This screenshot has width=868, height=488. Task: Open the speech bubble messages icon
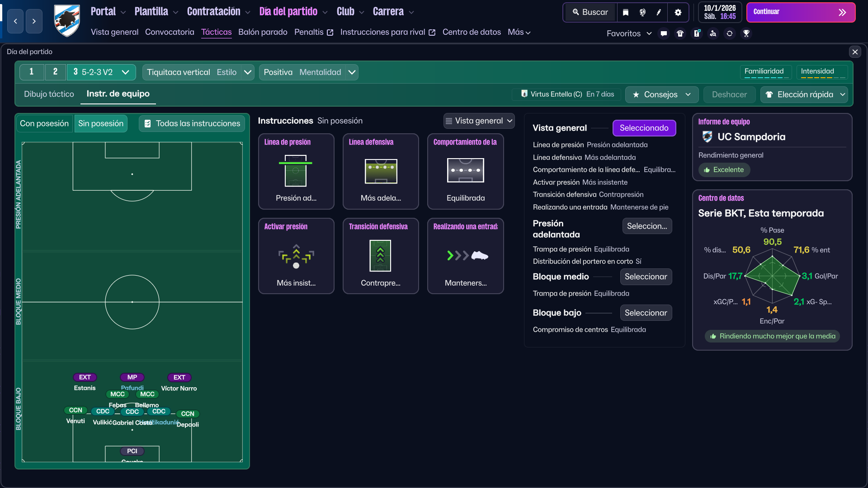pos(664,33)
